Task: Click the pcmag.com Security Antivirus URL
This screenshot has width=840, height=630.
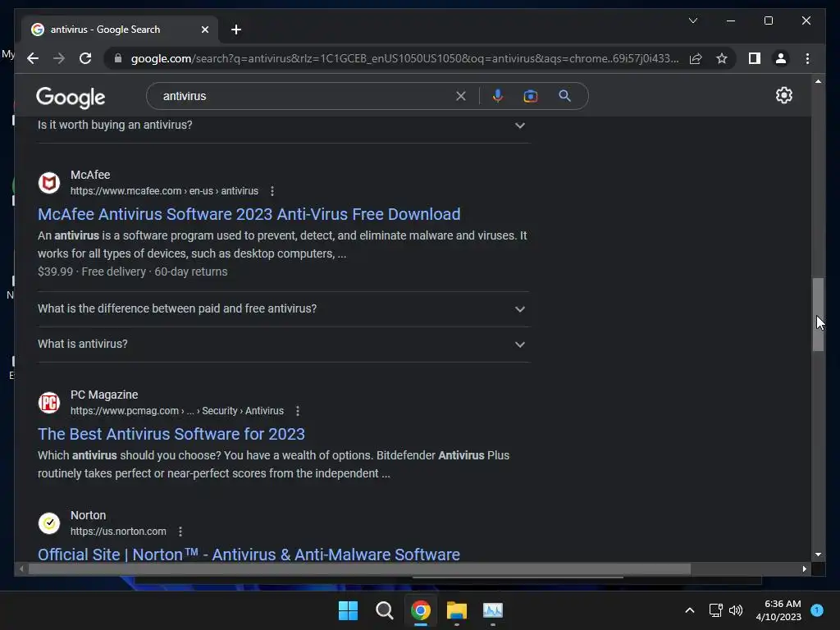Action: tap(177, 411)
